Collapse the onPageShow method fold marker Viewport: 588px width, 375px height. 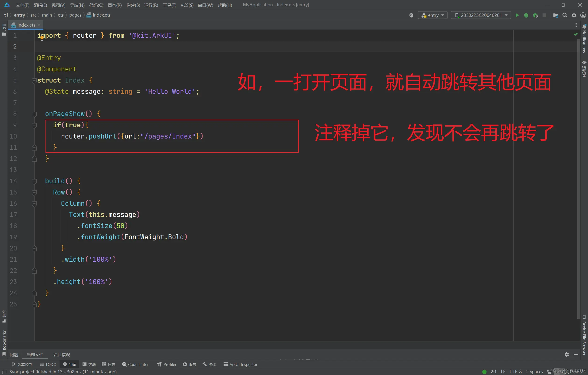point(34,114)
